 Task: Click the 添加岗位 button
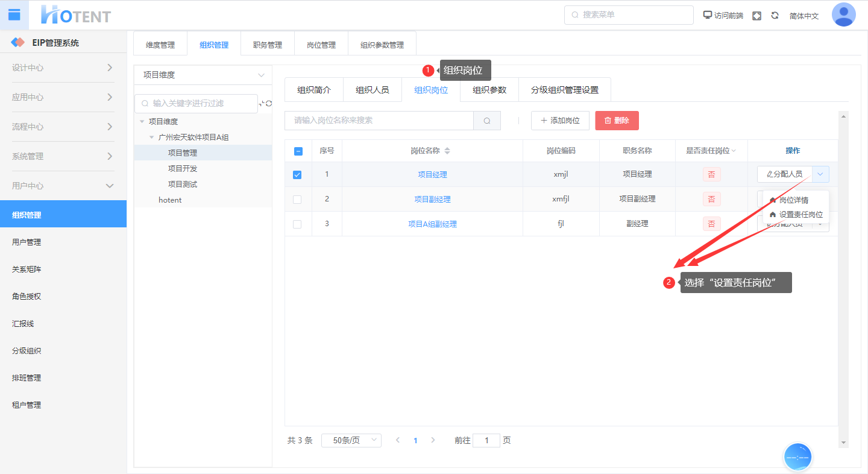pos(560,121)
